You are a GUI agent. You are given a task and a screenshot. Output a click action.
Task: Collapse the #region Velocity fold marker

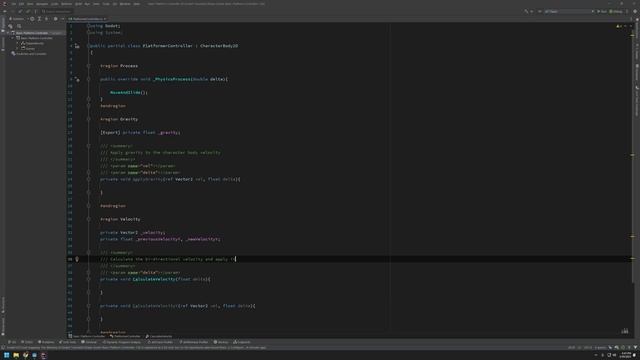89,220
